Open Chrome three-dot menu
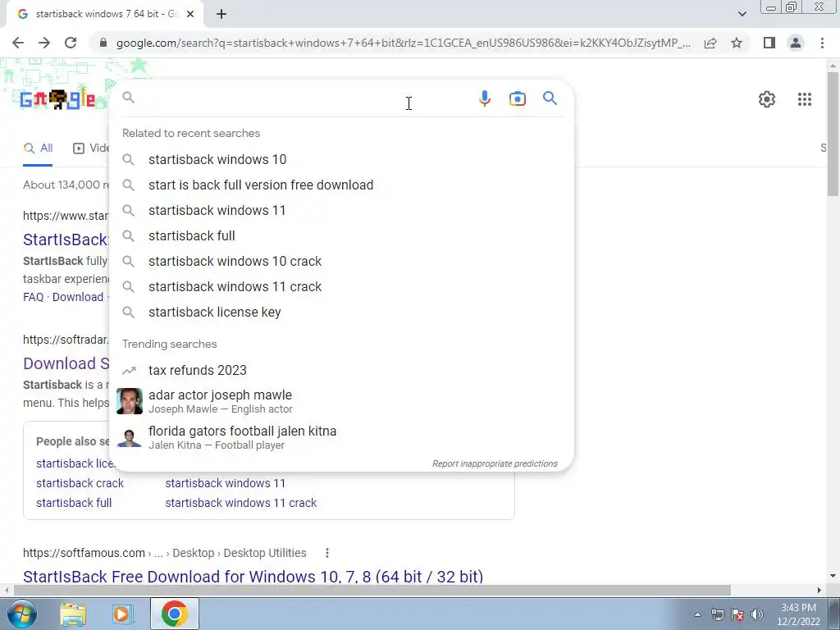 pyautogui.click(x=822, y=43)
